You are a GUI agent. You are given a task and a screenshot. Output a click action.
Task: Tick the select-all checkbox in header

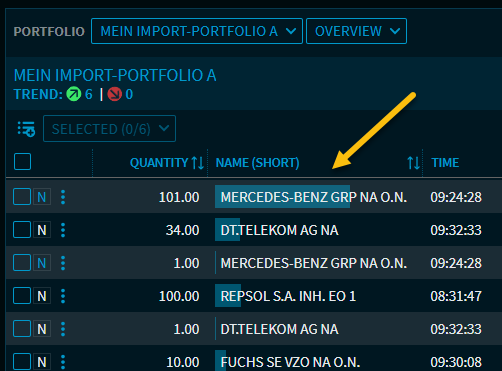tap(22, 162)
